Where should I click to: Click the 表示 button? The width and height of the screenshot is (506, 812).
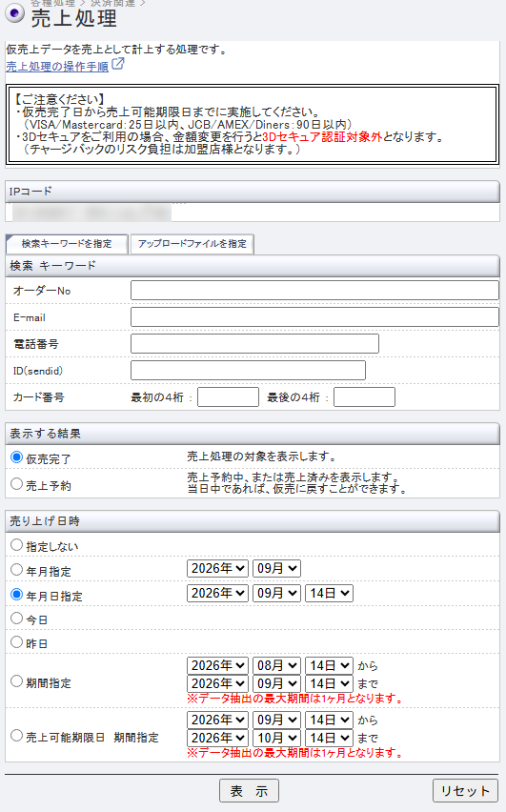249,791
